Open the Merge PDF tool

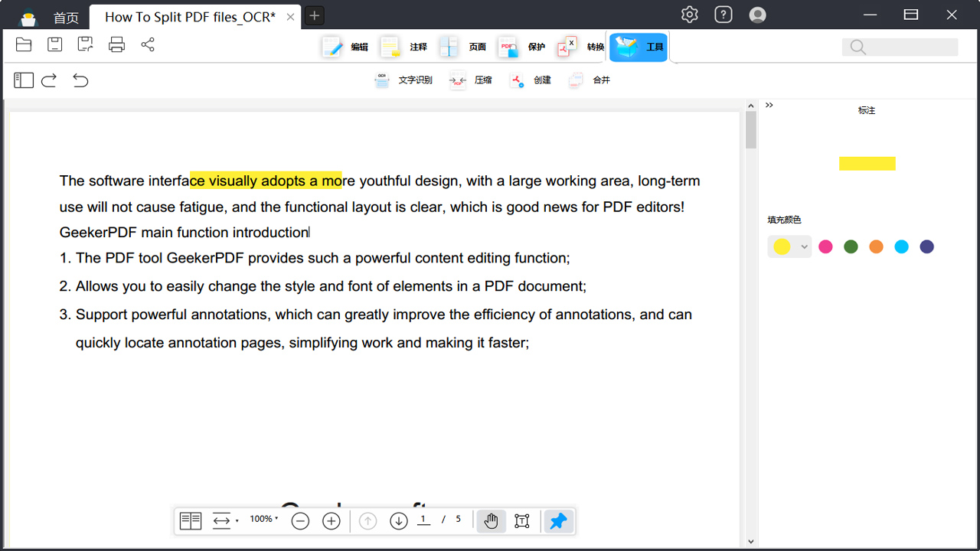pyautogui.click(x=590, y=80)
